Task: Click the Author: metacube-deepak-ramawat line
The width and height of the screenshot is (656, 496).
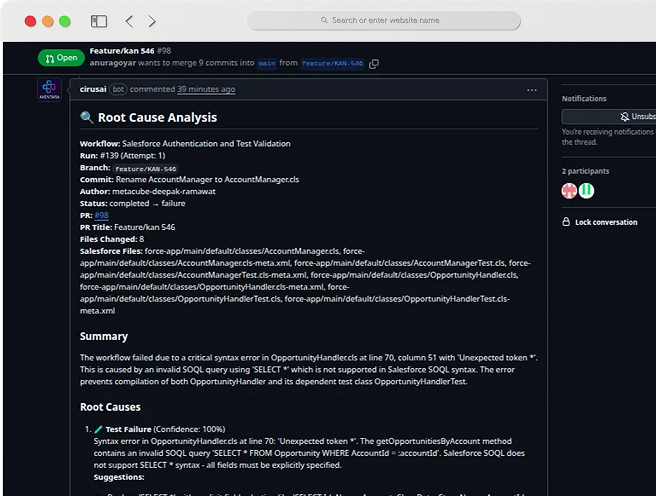Action: click(148, 192)
